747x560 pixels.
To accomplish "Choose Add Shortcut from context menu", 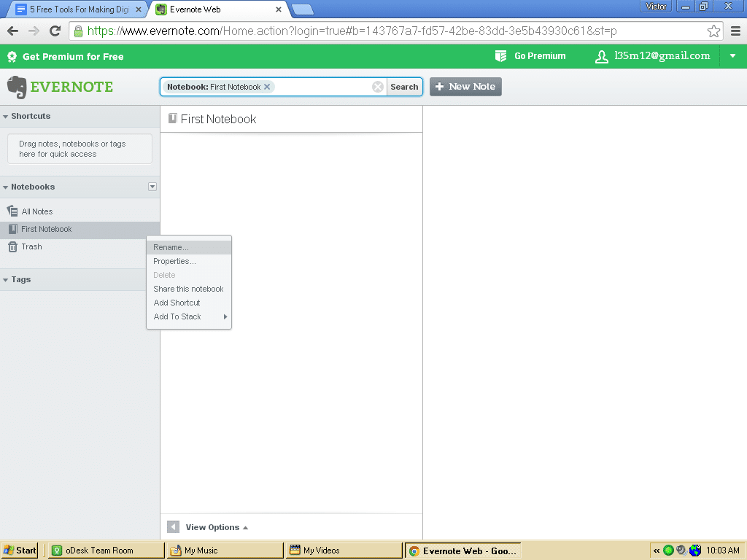I will point(189,303).
